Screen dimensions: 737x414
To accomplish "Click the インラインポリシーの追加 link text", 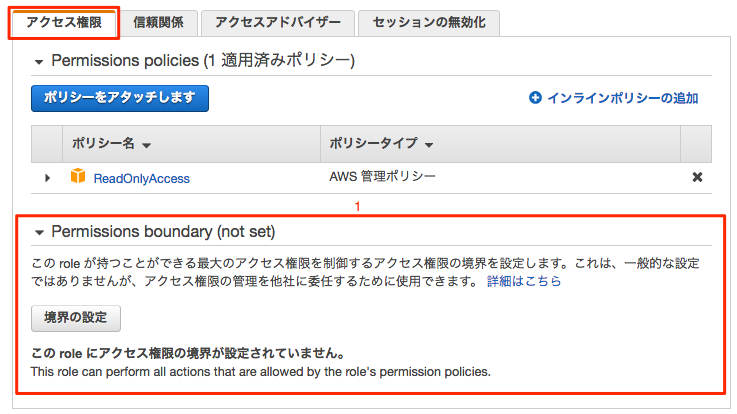I will (622, 98).
